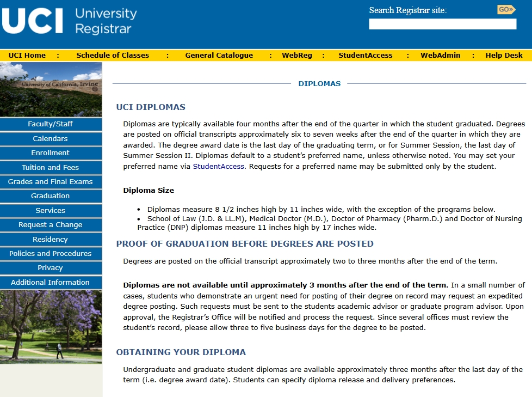532x397 pixels.
Task: Click the bold 'Diplomas are not available' sentence
Action: [x=286, y=285]
